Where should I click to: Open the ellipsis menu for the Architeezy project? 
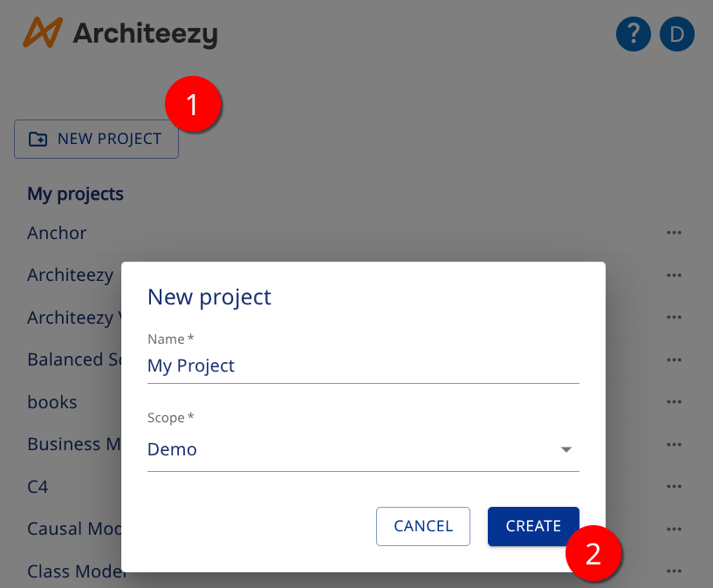[x=674, y=275]
